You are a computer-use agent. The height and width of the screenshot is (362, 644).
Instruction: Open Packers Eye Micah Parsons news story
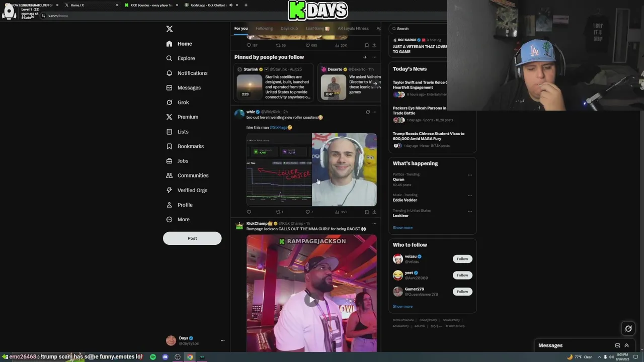click(420, 111)
